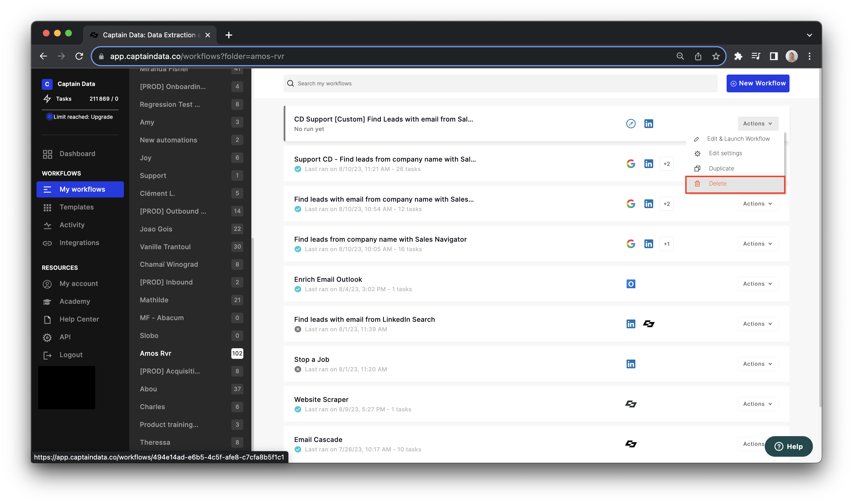Viewport: 853px width, 504px height.
Task: Open the Chrome profile avatar
Action: 791,56
